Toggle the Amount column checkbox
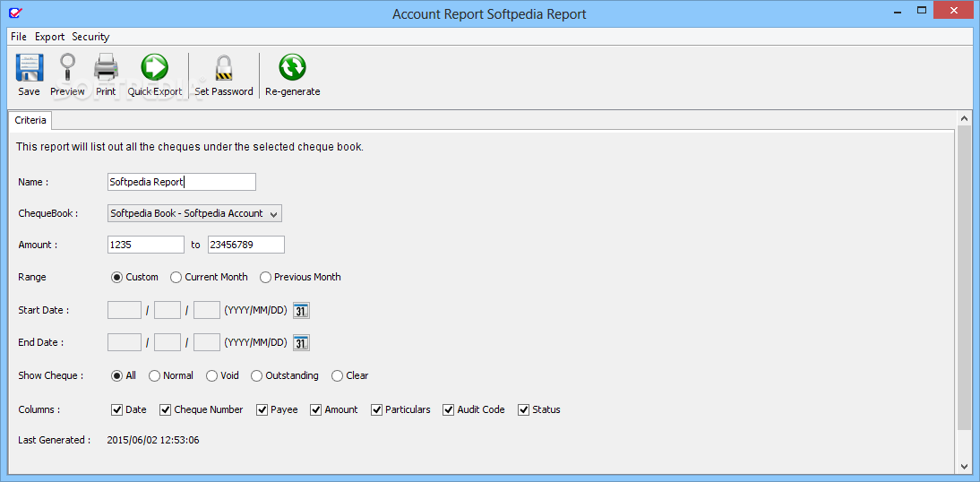Viewport: 980px width, 482px height. click(315, 410)
